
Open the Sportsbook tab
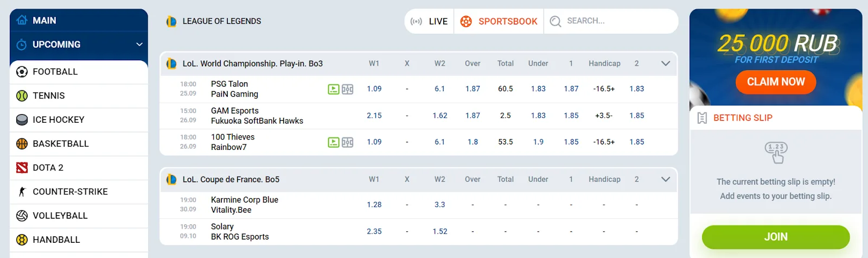pyautogui.click(x=499, y=22)
